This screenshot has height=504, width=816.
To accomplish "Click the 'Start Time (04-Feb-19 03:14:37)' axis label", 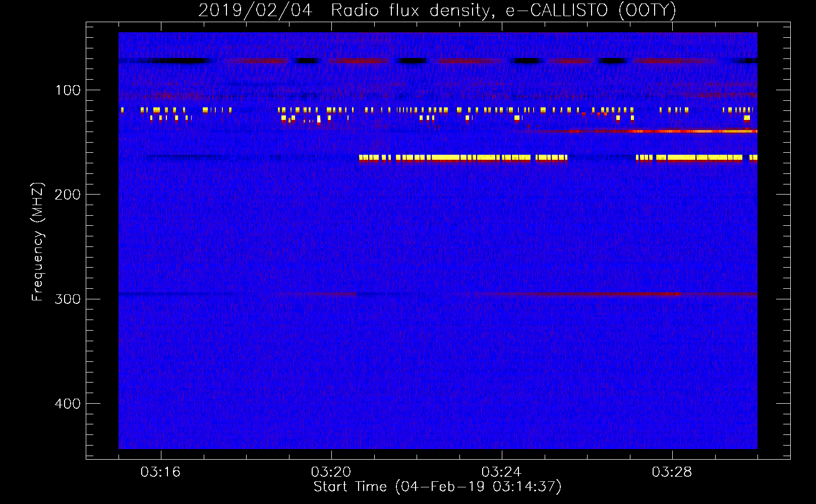I will [x=437, y=487].
